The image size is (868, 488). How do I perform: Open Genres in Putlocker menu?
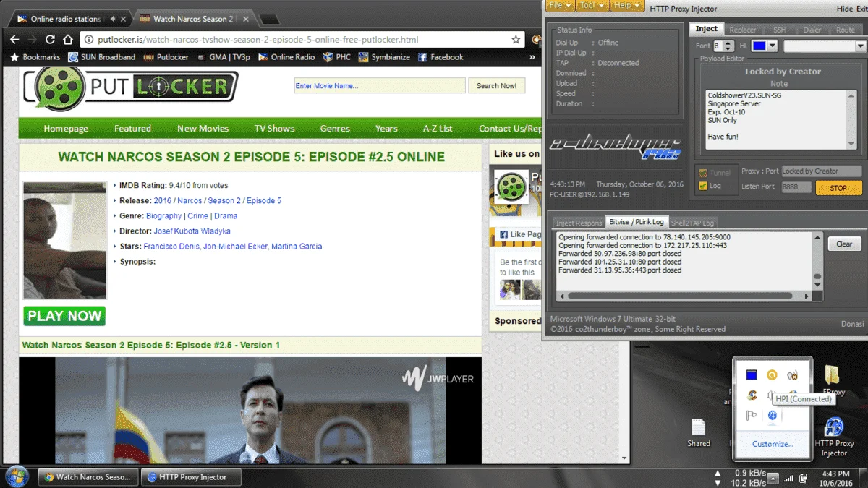[335, 129]
